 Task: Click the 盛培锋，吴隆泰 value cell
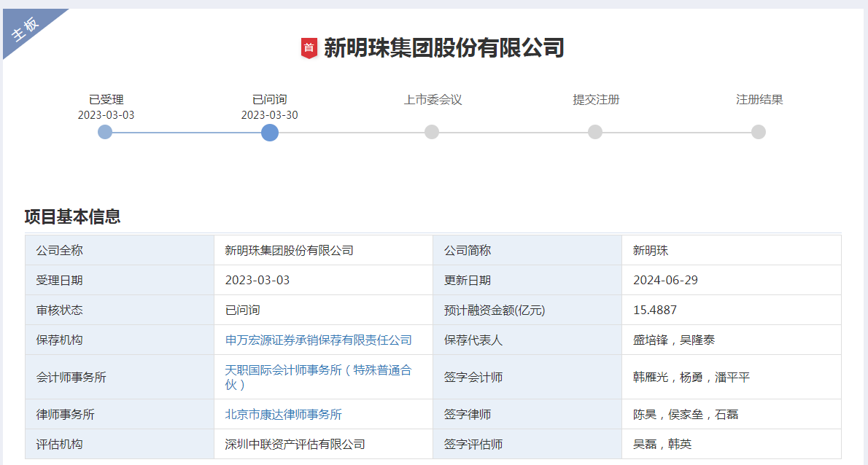(732, 340)
